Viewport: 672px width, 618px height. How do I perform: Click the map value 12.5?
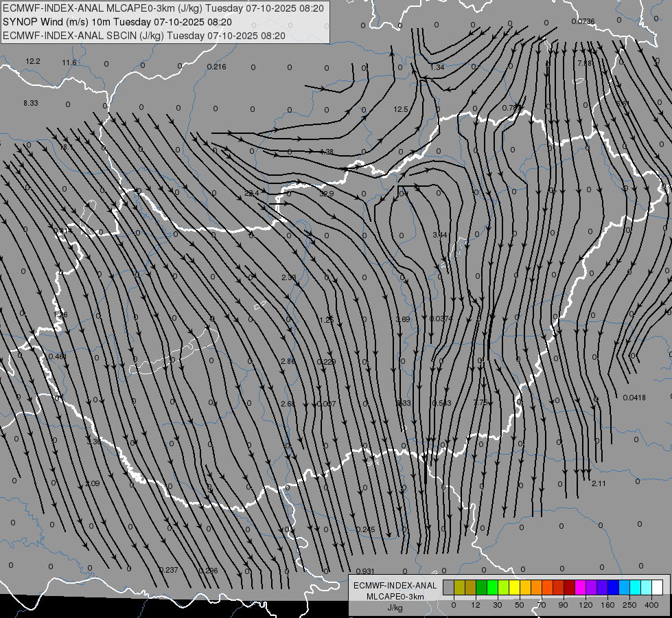click(401, 109)
